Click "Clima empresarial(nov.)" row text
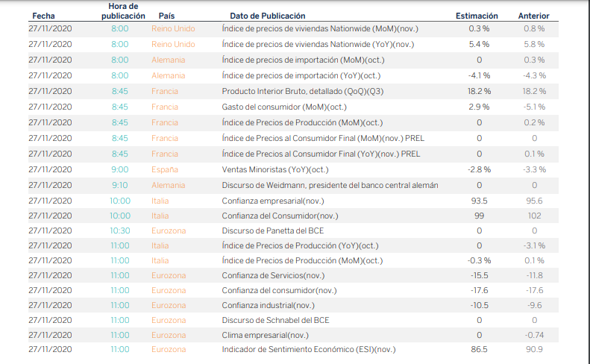The height and width of the screenshot is (364, 590). pos(265,334)
